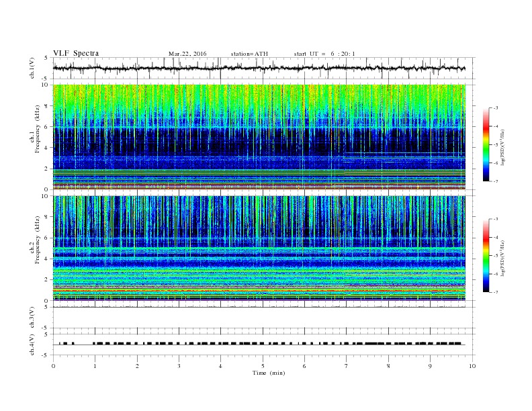Image resolution: width=532 pixels, height=411 pixels.
Task: Click the ch.2 "Frequency (kHz)" axis label
Action: (37, 240)
